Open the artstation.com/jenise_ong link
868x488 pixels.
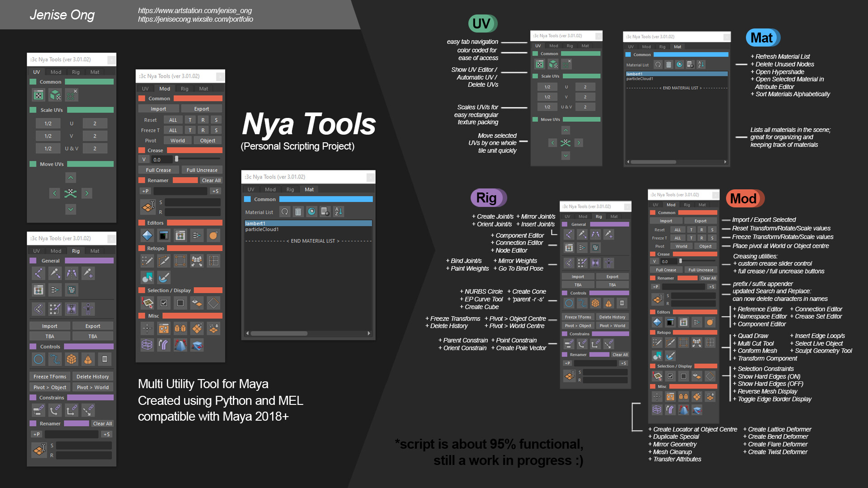coord(195,10)
